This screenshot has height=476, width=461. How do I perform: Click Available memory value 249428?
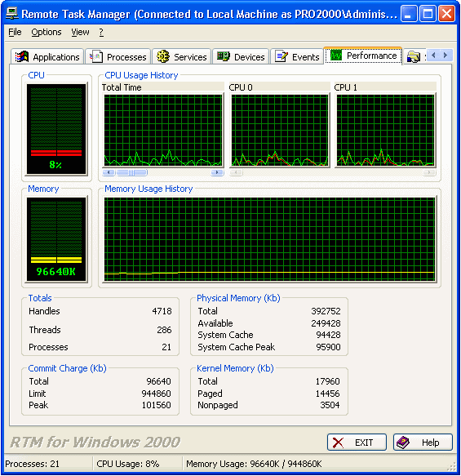point(326,323)
